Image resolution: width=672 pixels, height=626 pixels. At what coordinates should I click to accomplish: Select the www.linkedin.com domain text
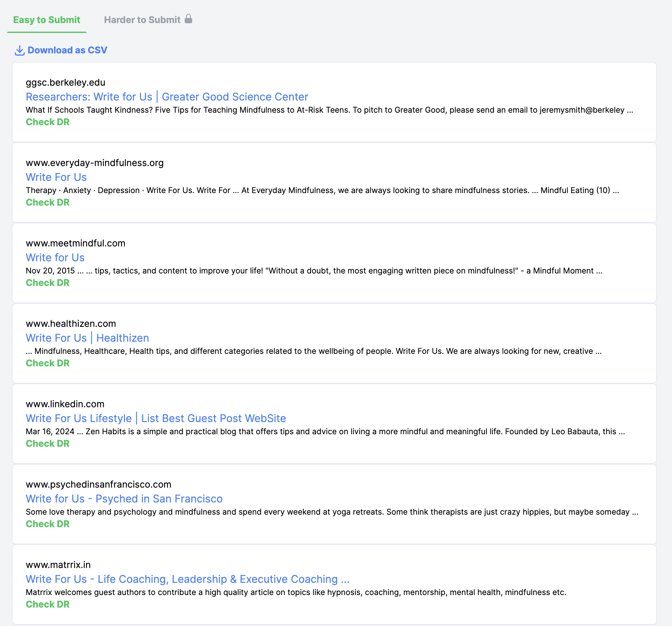(65, 404)
